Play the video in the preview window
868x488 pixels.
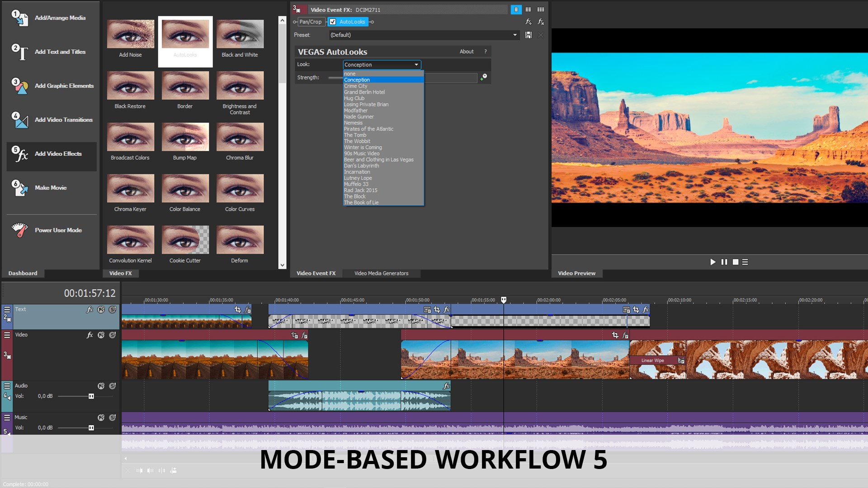[712, 262]
